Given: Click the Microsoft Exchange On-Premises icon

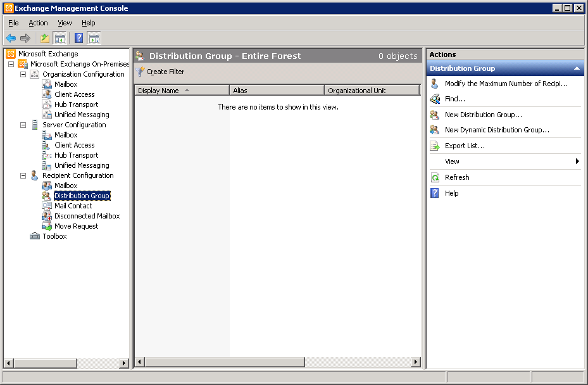Looking at the screenshot, I should pyautogui.click(x=23, y=64).
